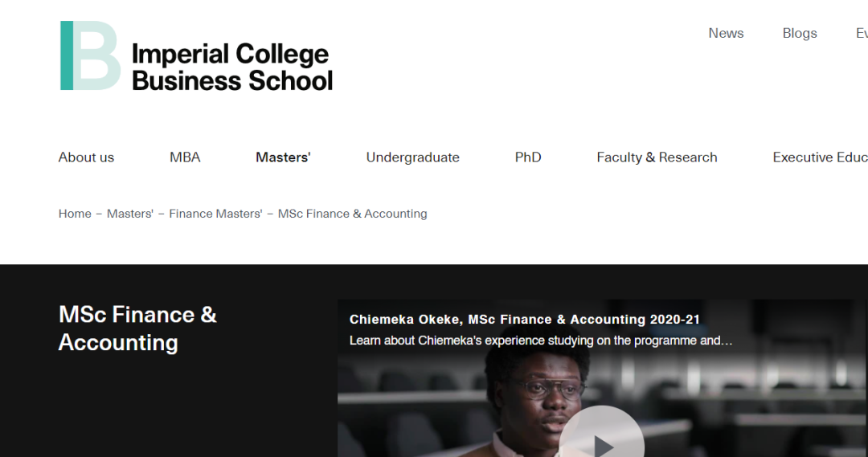Click the partially visible Events header link
868x457 pixels.
pyautogui.click(x=861, y=33)
